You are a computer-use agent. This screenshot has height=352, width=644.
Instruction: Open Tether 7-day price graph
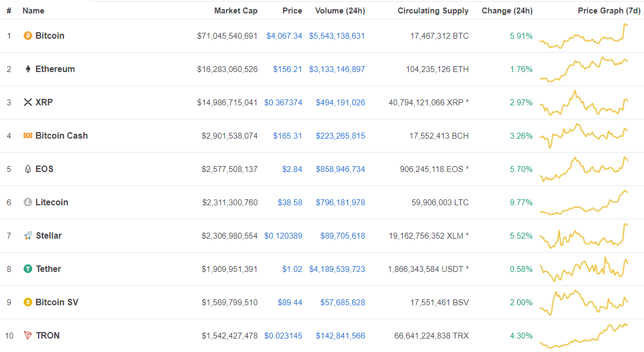click(584, 269)
